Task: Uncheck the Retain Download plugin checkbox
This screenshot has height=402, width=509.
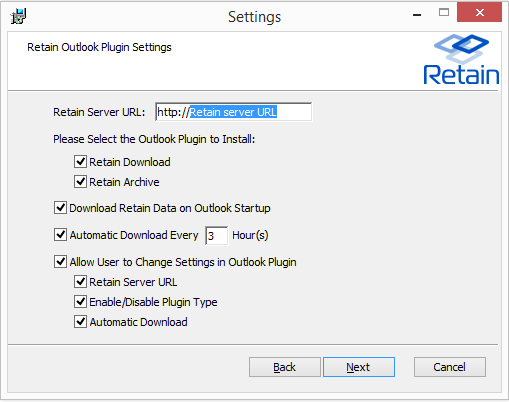Action: (80, 162)
